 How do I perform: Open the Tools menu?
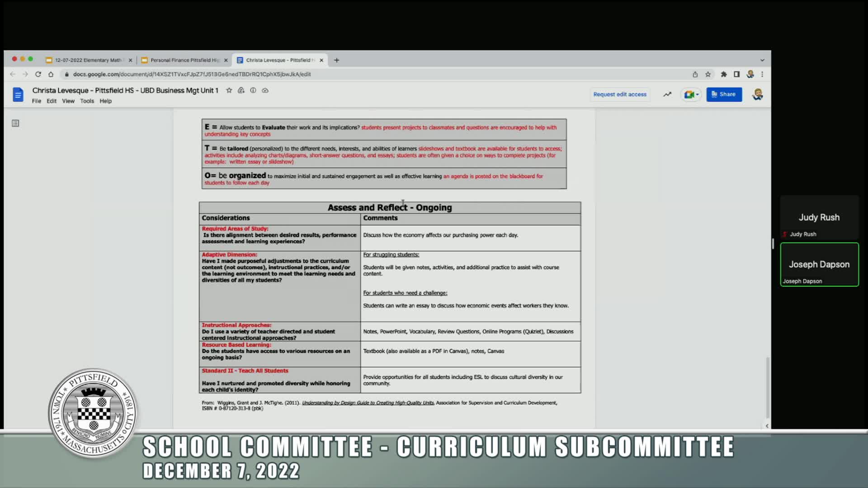[87, 101]
